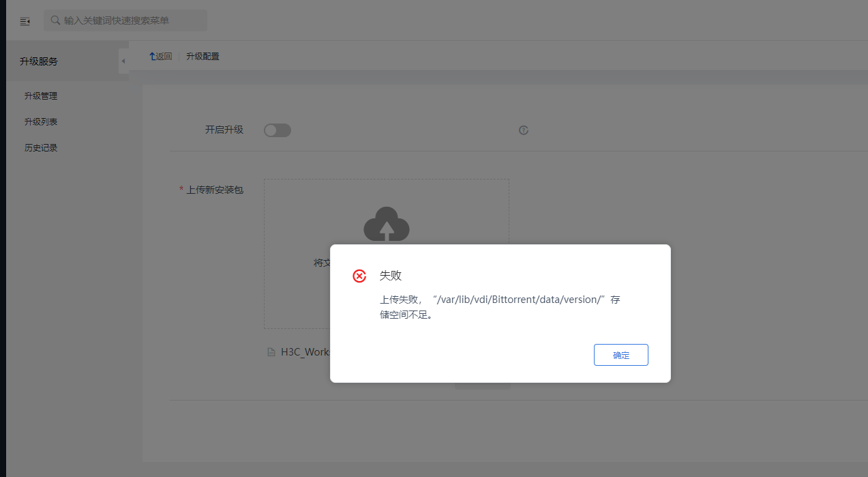Image resolution: width=868 pixels, height=477 pixels.
Task: Click the red error icon in dialog
Action: click(x=359, y=276)
